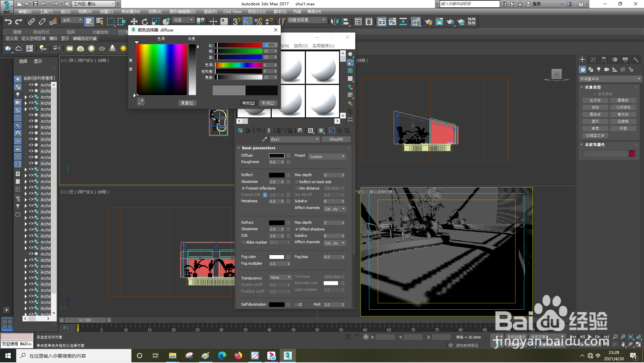Screen dimensions: 644x363
Task: Activate the Select and Rotate tool
Action: coord(145,22)
